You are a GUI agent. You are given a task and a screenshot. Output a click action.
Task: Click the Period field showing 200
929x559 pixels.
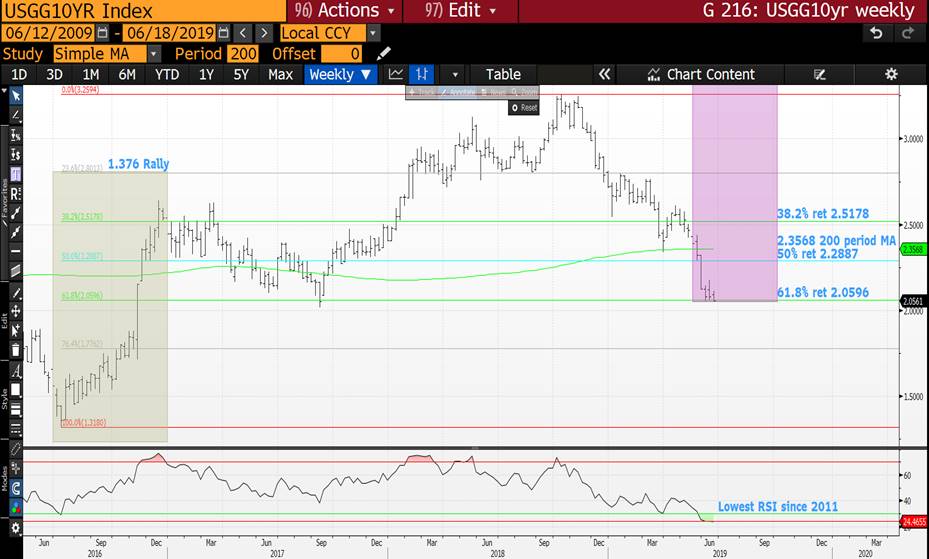point(244,54)
